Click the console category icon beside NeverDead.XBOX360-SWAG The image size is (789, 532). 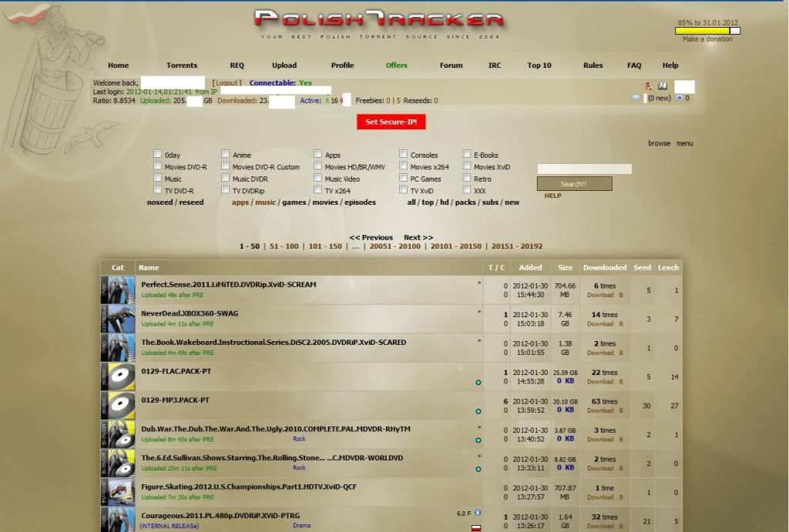[118, 318]
